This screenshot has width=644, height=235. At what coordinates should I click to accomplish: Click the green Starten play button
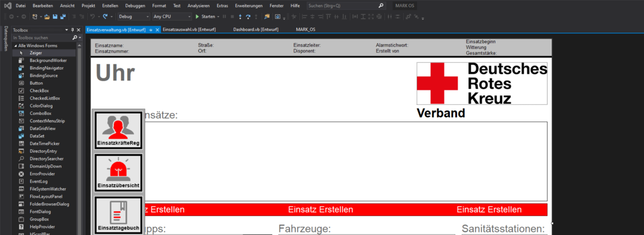click(206, 17)
